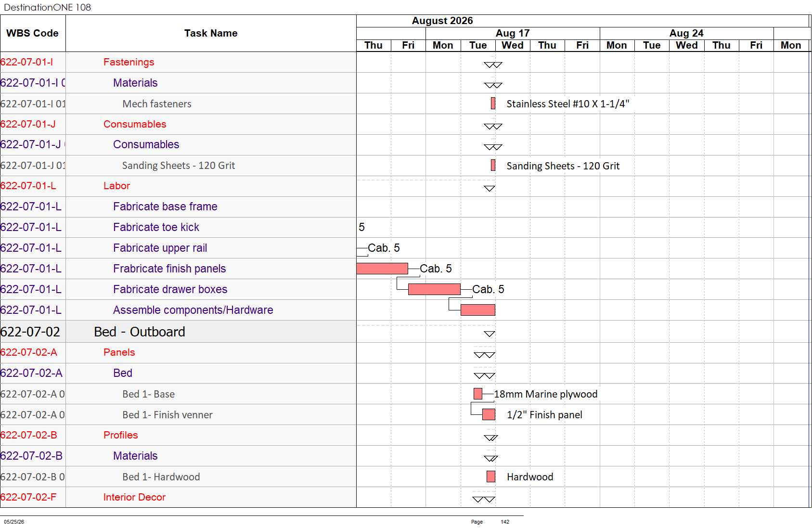This screenshot has height=528, width=812.
Task: Click the Cab. 5 label on Fabricate upper rail row
Action: (x=384, y=248)
